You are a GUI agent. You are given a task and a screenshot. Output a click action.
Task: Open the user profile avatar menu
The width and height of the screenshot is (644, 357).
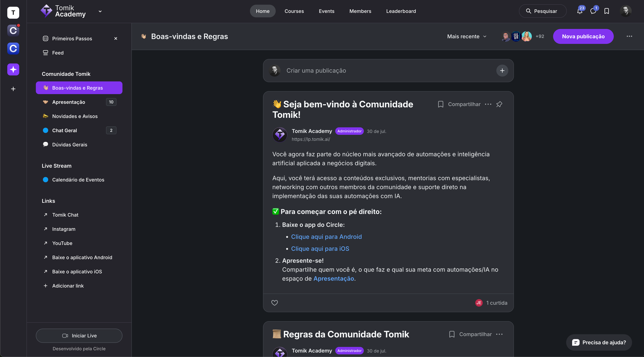[x=626, y=11]
